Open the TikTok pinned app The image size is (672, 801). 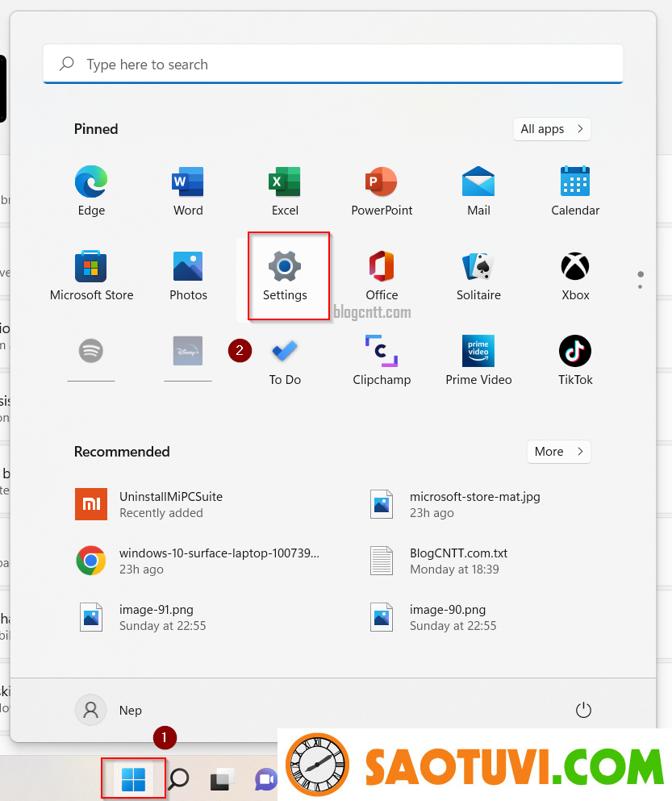[x=575, y=361]
